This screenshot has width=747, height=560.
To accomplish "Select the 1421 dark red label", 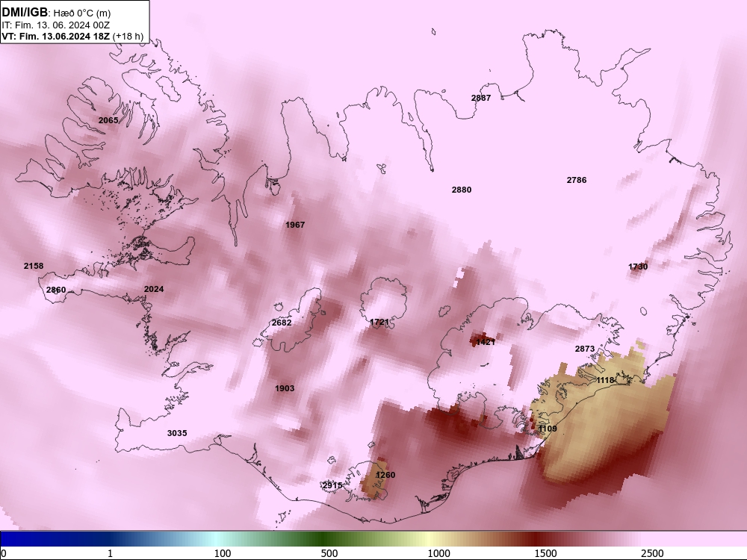I will [486, 343].
